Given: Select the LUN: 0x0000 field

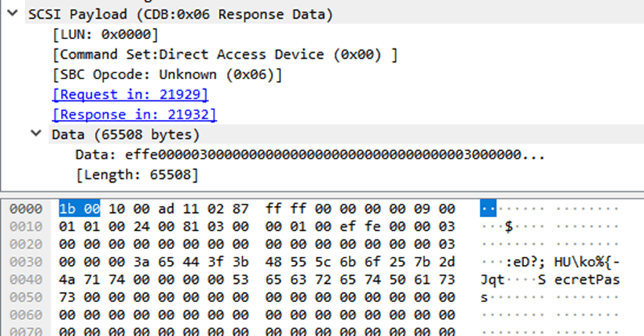Looking at the screenshot, I should (105, 35).
